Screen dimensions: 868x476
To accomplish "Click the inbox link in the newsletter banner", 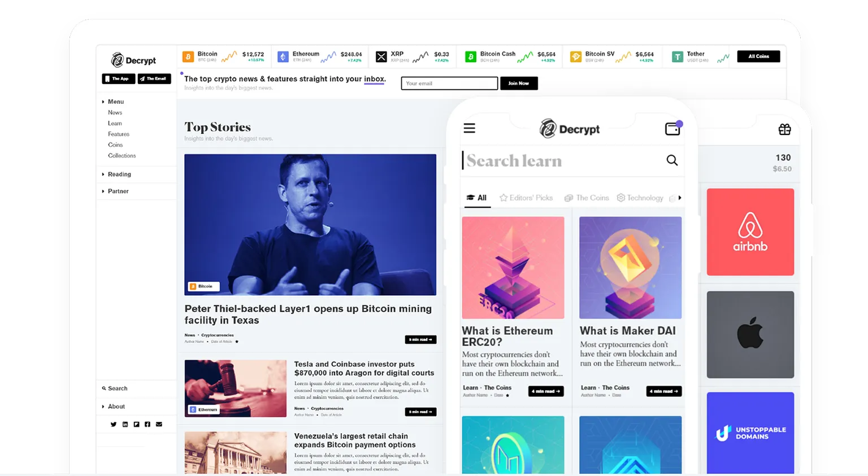I will pyautogui.click(x=374, y=79).
